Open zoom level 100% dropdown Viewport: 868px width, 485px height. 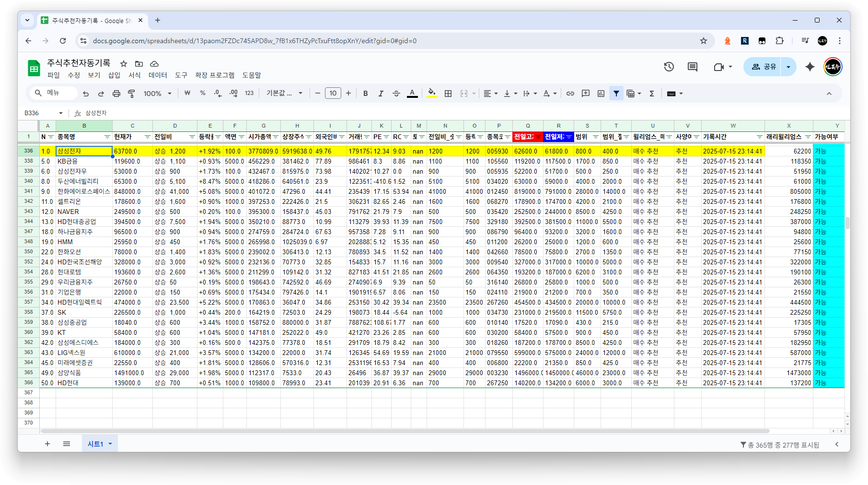(157, 94)
